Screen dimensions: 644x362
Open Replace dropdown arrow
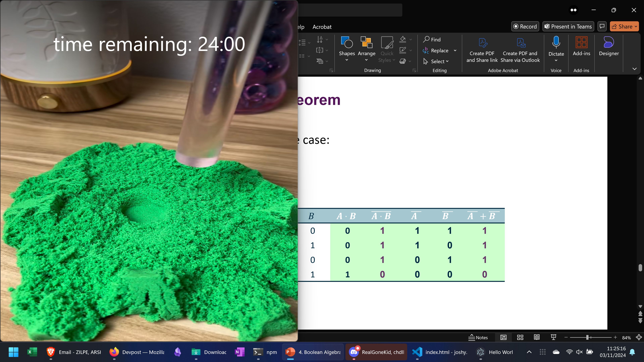click(x=455, y=50)
